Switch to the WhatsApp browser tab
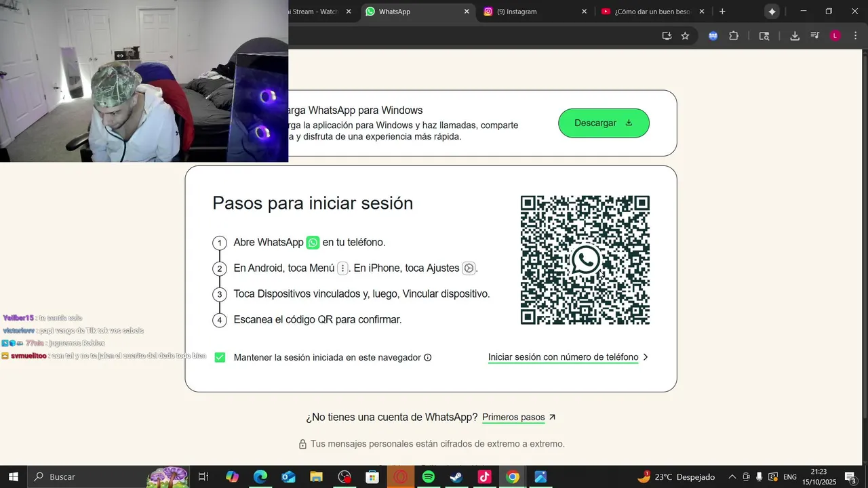This screenshot has width=868, height=488. pos(417,12)
